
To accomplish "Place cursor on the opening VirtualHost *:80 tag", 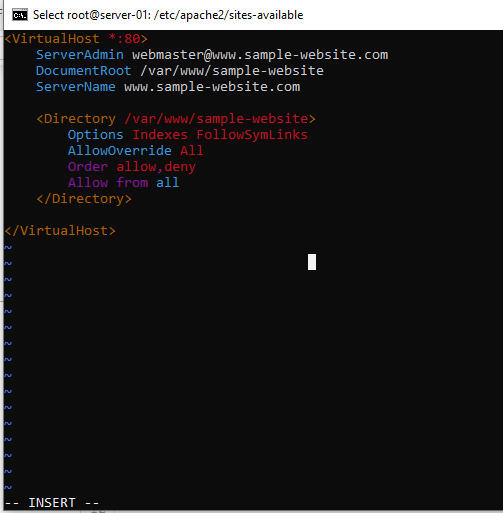I will [76, 39].
